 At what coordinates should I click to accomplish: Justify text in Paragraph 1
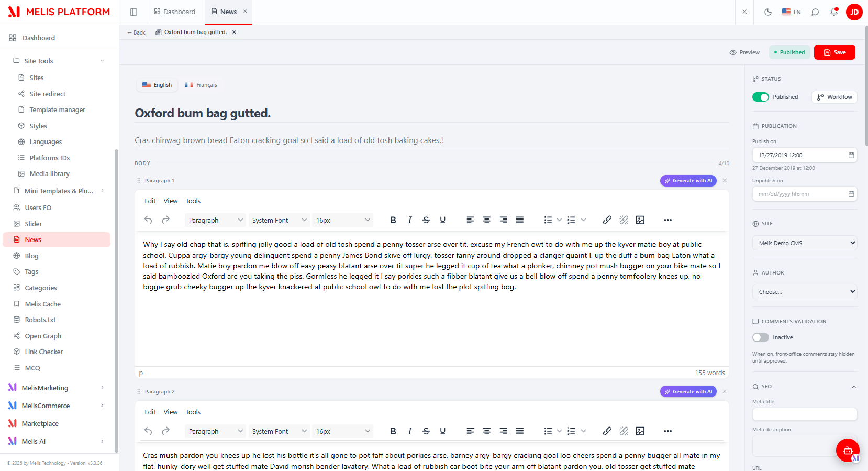[x=520, y=220]
